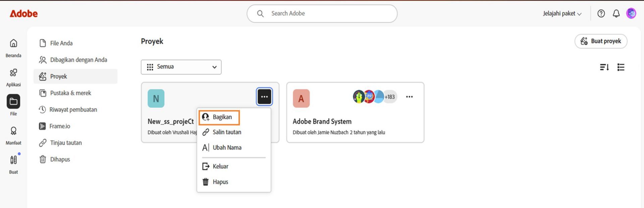
Task: Open the Adobe Brand System project title
Action: pyautogui.click(x=322, y=122)
